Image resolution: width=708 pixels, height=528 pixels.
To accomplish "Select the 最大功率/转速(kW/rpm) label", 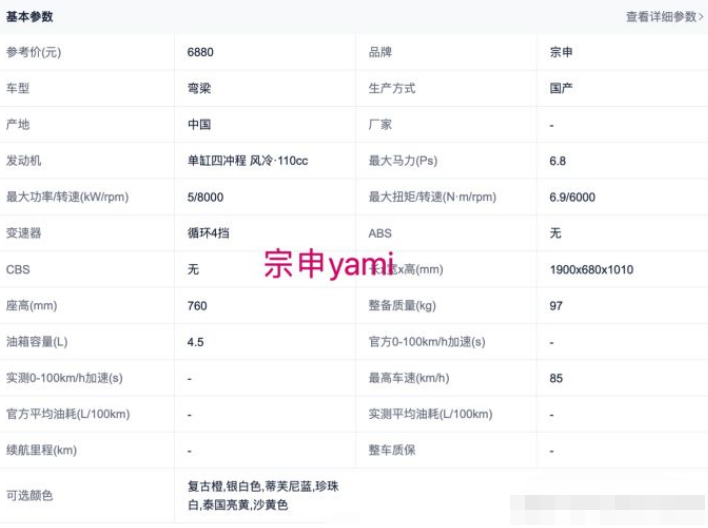I will click(67, 197).
